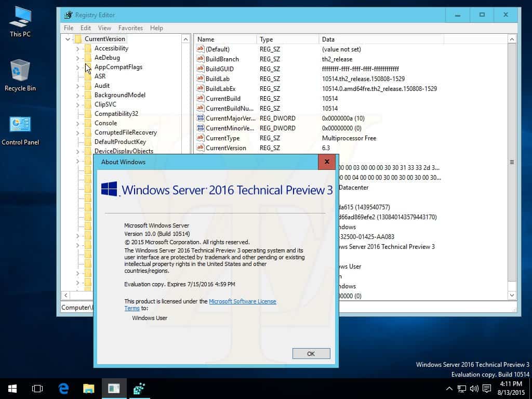Sort values by Name column header

point(225,39)
